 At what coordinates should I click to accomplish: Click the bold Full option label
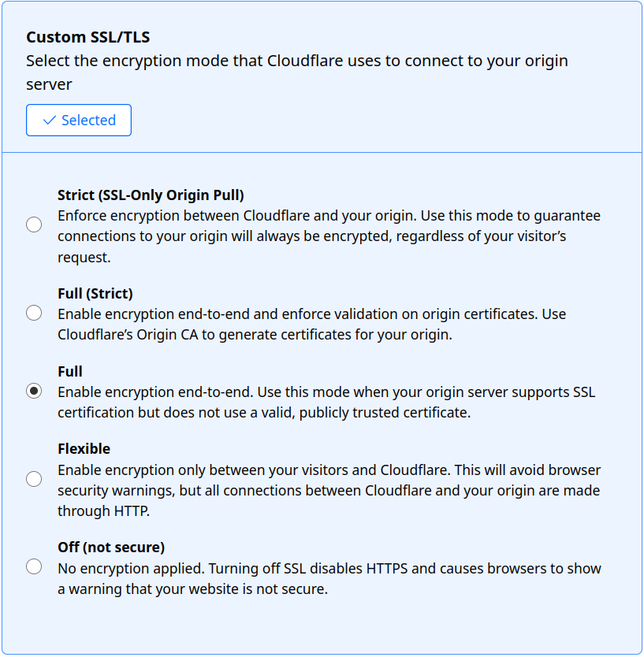coord(69,371)
